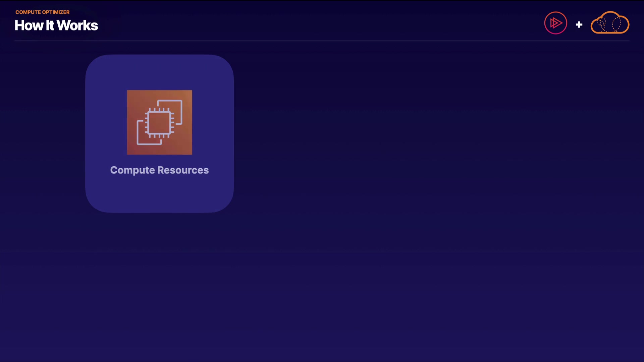Click the word Works in the title
Image resolution: width=644 pixels, height=362 pixels.
(x=77, y=25)
